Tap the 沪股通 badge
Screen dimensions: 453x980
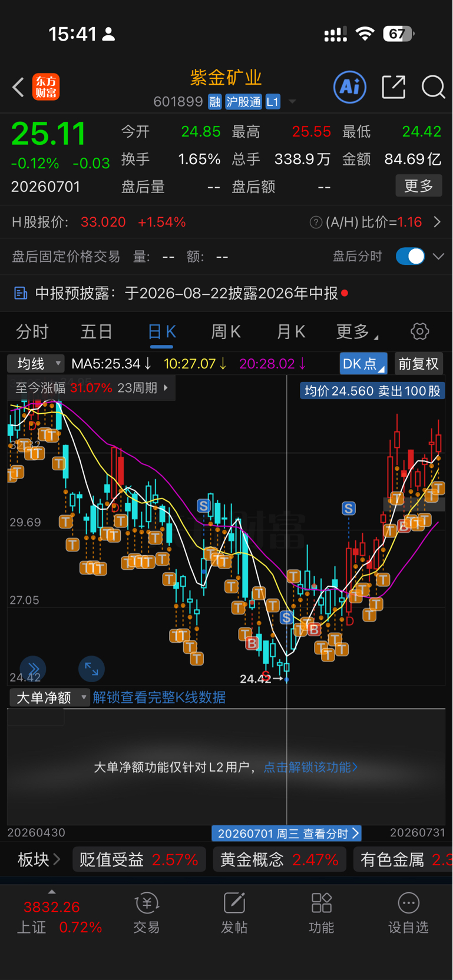pos(243,102)
